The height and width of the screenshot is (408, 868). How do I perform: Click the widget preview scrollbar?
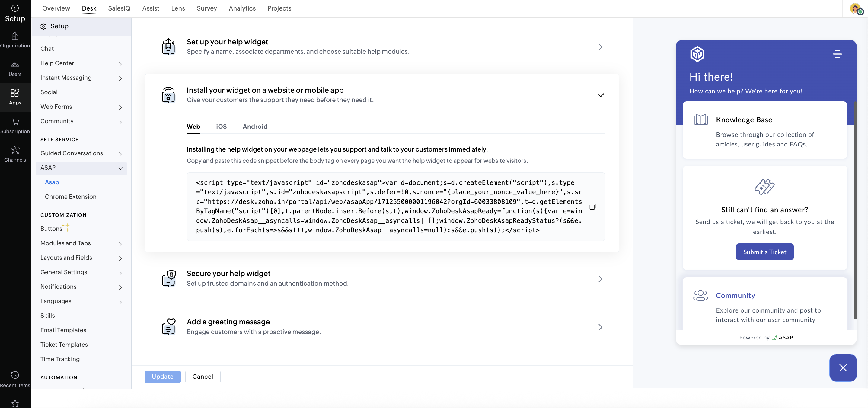tap(855, 209)
